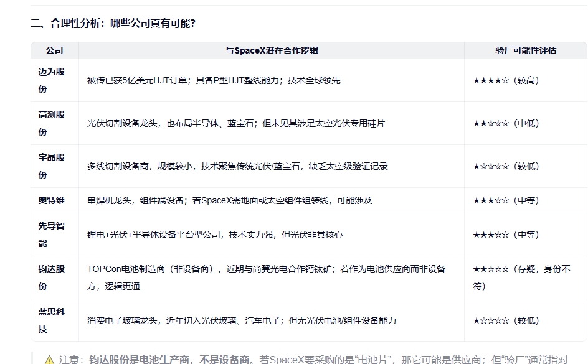Click the 公司 column header
The height and width of the screenshot is (364, 588).
coord(55,50)
